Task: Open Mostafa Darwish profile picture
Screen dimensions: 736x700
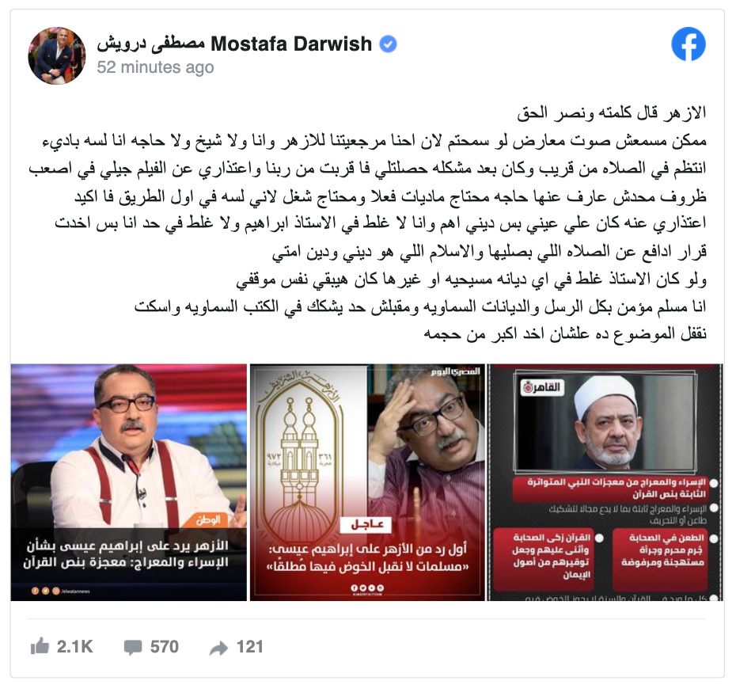Action: click(57, 55)
